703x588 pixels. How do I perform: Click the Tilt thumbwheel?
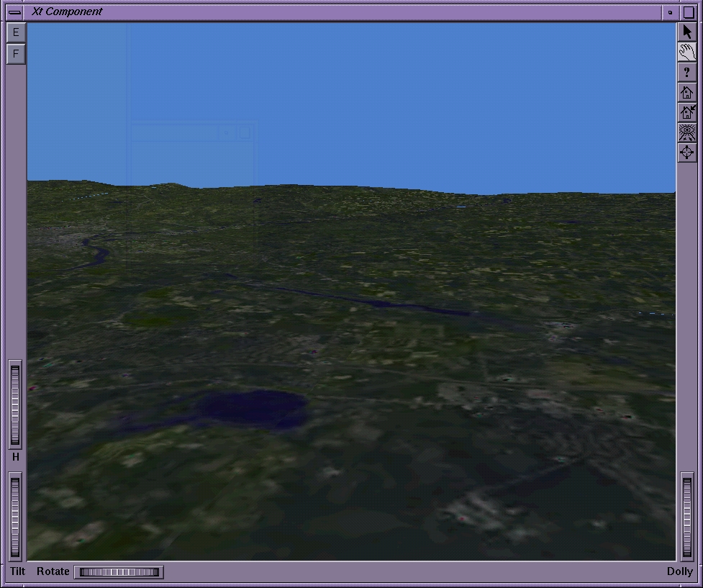pyautogui.click(x=15, y=517)
